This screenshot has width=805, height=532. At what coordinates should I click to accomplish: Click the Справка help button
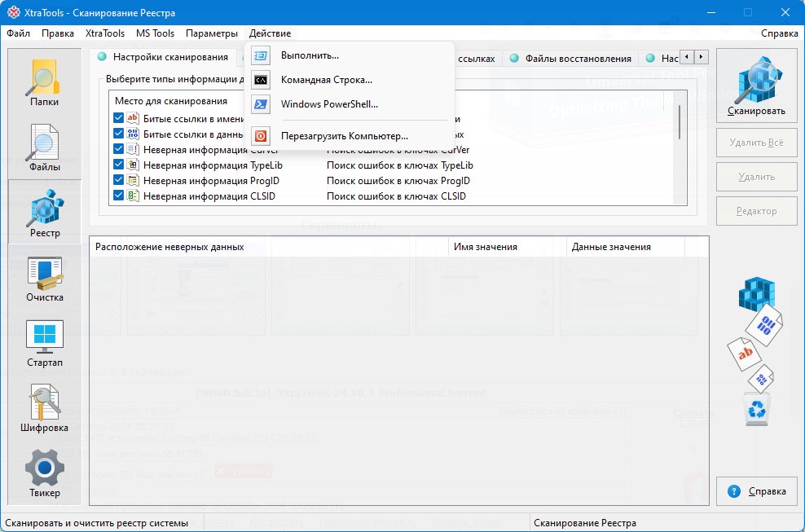click(757, 491)
